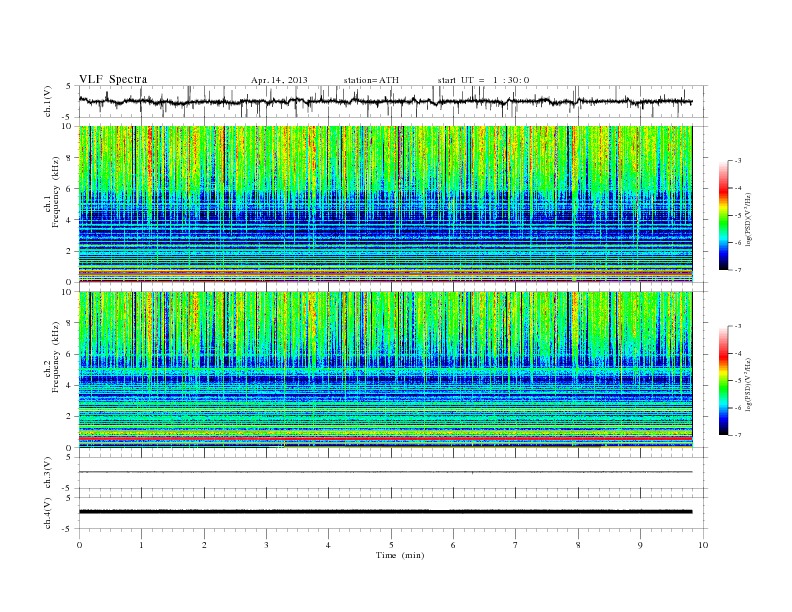Select the date 'Apr. 14, 2013'
Screen dimensions: 792x612
click(279, 80)
